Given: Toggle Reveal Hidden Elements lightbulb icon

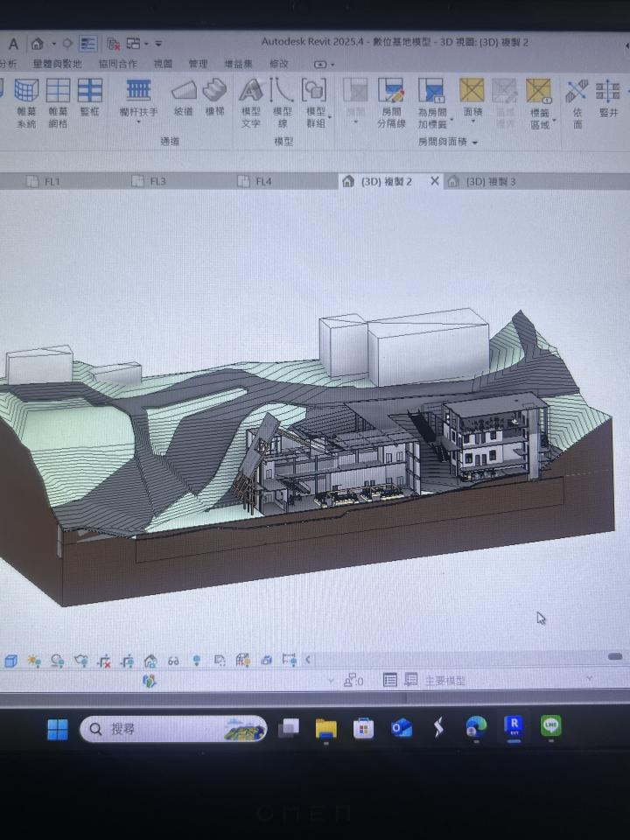Looking at the screenshot, I should pyautogui.click(x=197, y=661).
